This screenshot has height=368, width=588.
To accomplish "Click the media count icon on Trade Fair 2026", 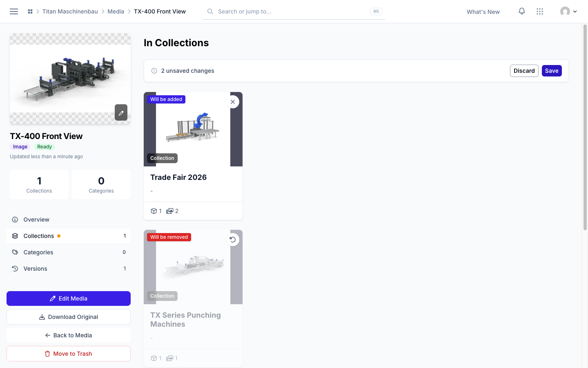I will click(x=170, y=211).
